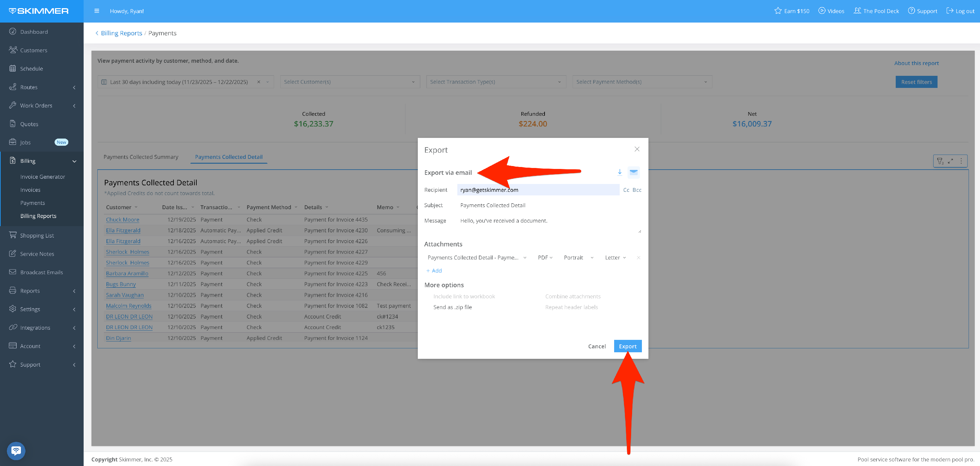Toggle Combine attachments option

click(x=573, y=296)
